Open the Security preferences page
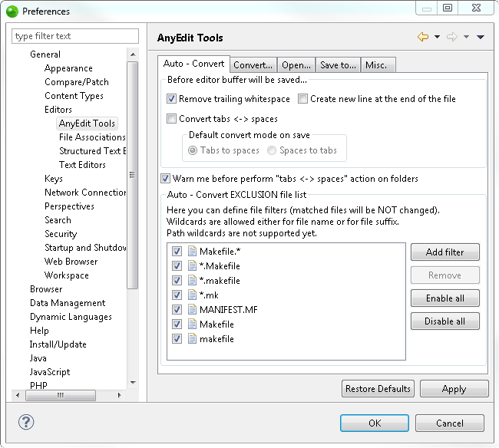Screen dimensions: 499x448 coord(61,234)
